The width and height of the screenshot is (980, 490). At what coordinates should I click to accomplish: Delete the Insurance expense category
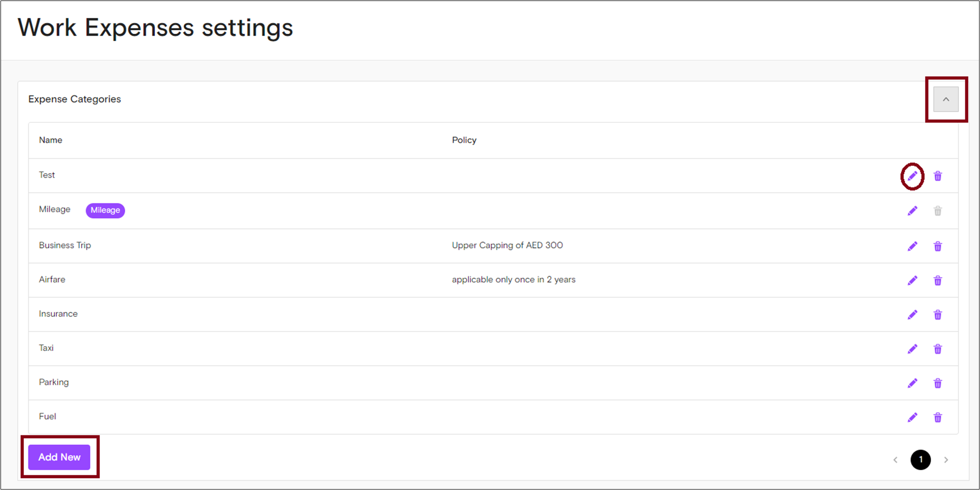[x=938, y=314]
